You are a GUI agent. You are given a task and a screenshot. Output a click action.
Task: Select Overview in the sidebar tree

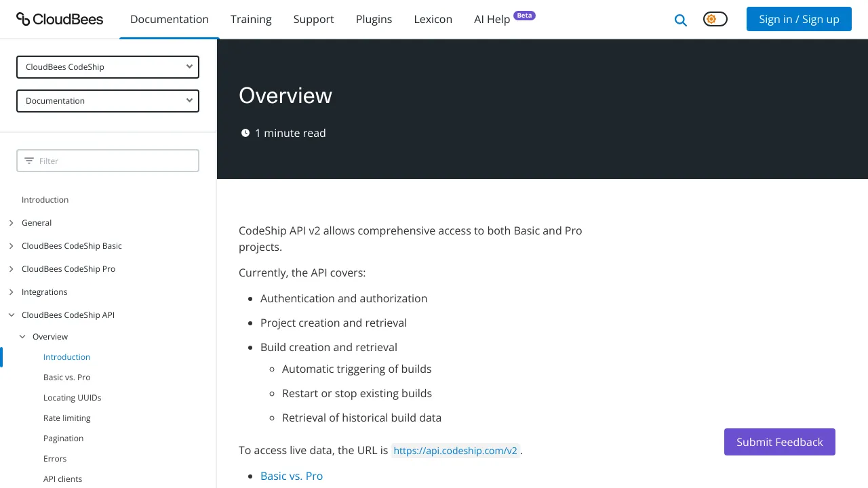50,337
